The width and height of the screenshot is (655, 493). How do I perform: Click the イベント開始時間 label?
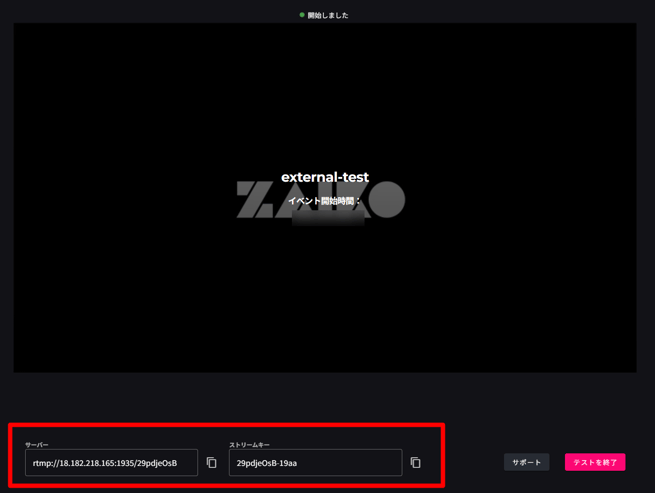324,201
